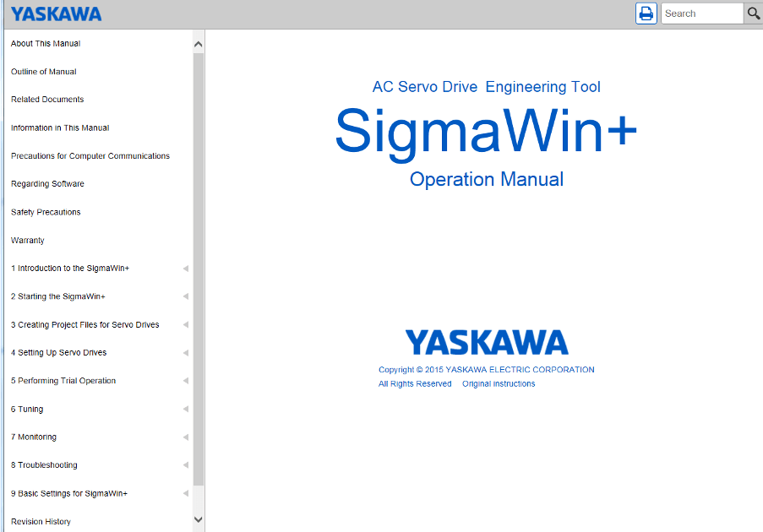Expand the Tuning chapter arrow
The height and width of the screenshot is (532, 763).
point(185,410)
